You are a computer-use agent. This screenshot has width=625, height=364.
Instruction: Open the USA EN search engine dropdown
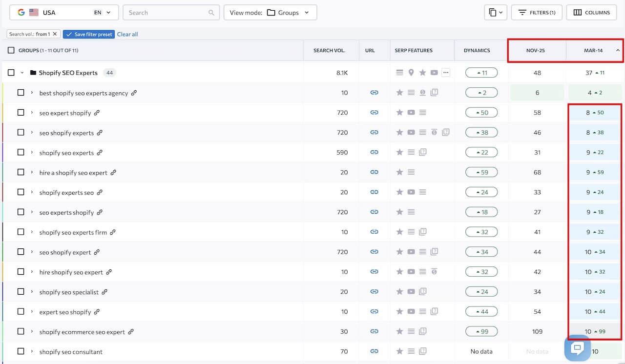tap(64, 13)
